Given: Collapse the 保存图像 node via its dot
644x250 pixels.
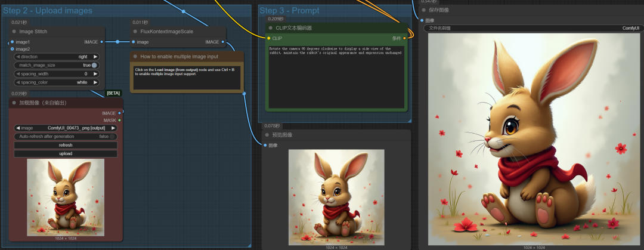Looking at the screenshot, I should click(424, 10).
